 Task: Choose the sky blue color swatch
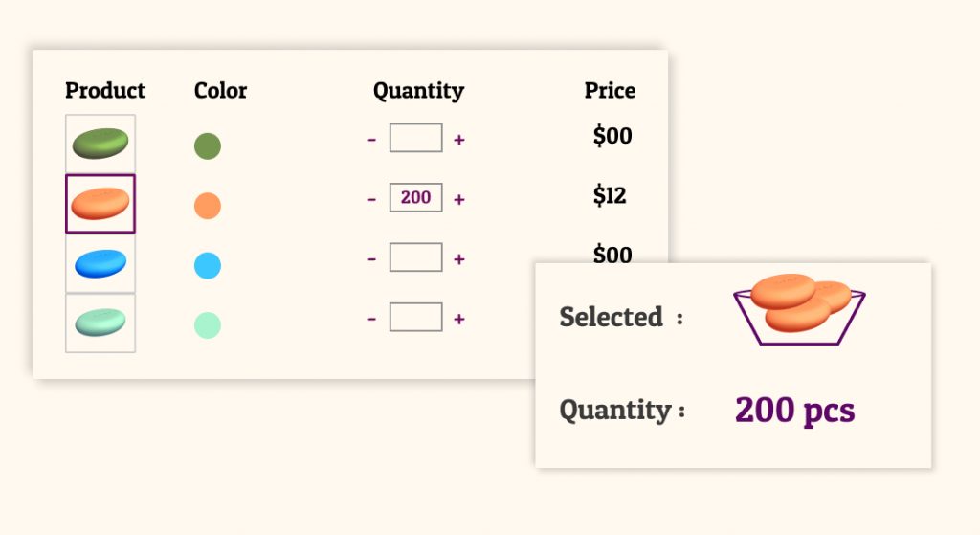(208, 266)
